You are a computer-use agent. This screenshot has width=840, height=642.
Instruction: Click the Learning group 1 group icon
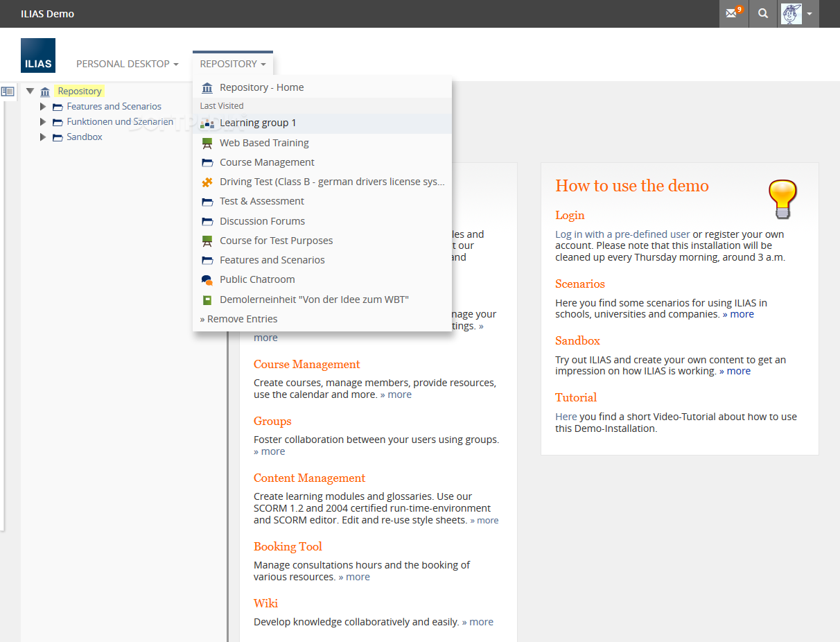tap(207, 123)
